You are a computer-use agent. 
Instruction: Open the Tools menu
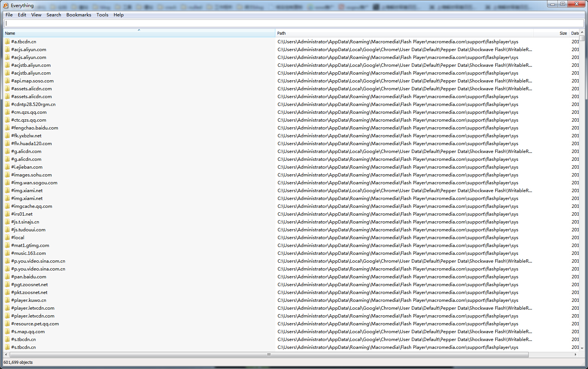[x=102, y=15]
